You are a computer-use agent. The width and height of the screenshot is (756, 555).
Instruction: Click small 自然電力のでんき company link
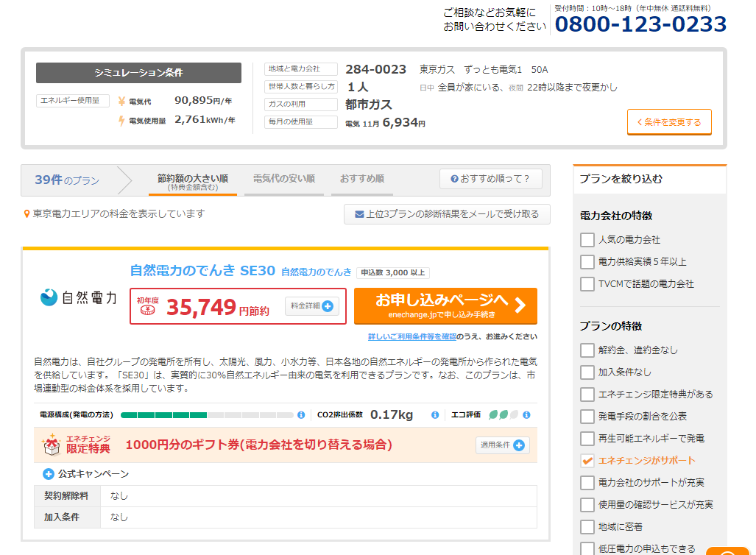pos(317,272)
